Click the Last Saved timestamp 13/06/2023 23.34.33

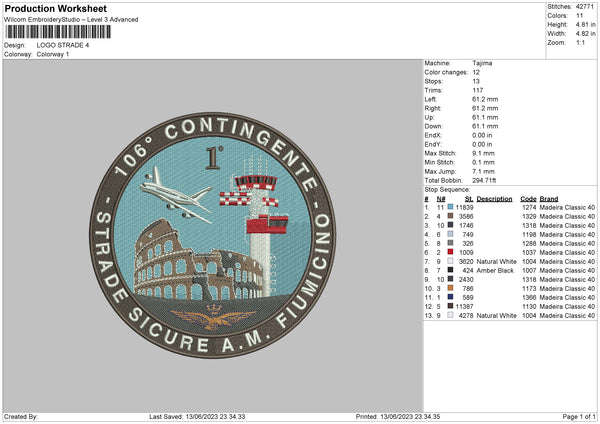point(215,417)
